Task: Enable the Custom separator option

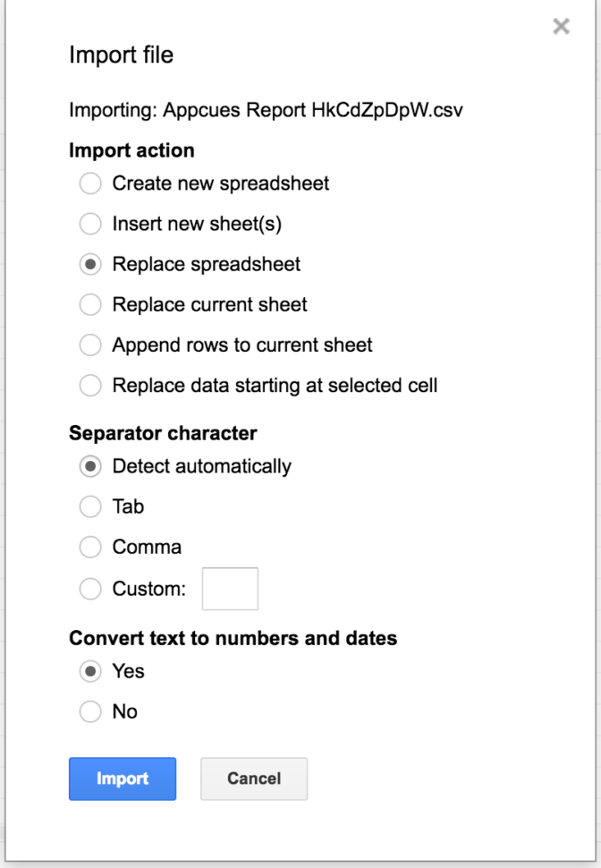Action: click(89, 589)
